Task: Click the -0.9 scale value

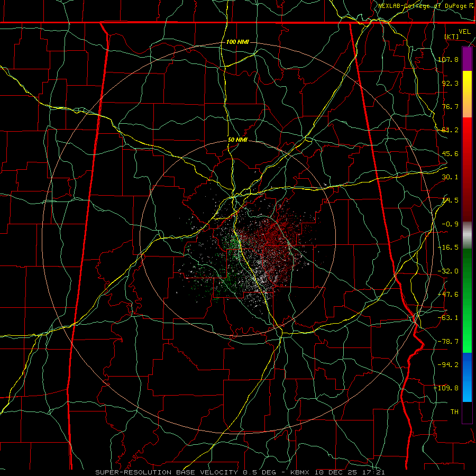Action: pyautogui.click(x=450, y=224)
